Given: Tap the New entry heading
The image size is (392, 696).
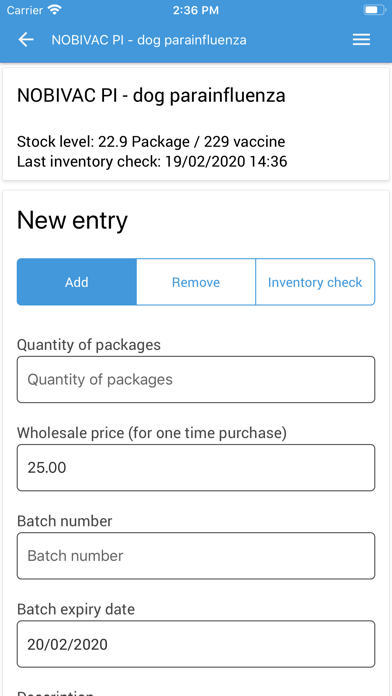Looking at the screenshot, I should 72,220.
